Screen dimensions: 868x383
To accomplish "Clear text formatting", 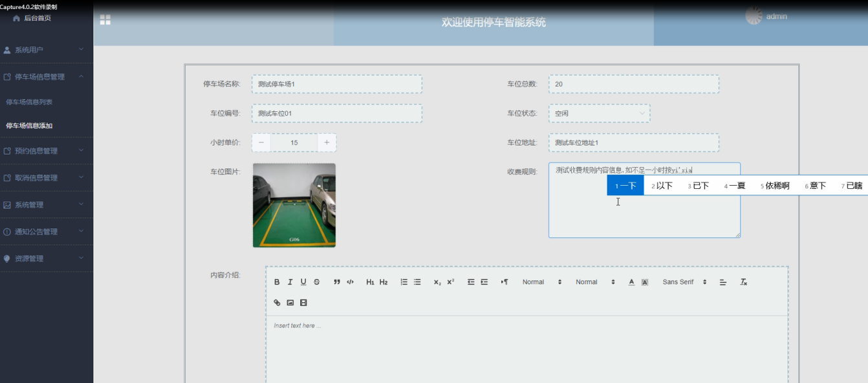I will click(x=744, y=282).
